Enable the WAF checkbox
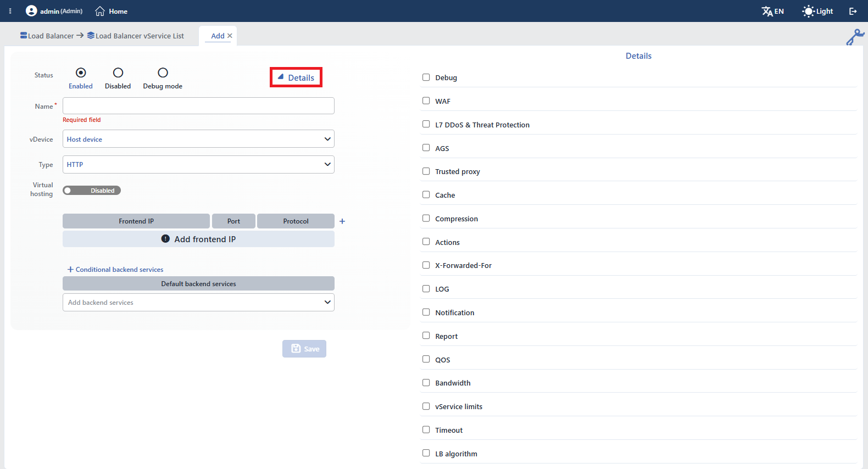Screen dimensions: 868x469 tap(426, 101)
